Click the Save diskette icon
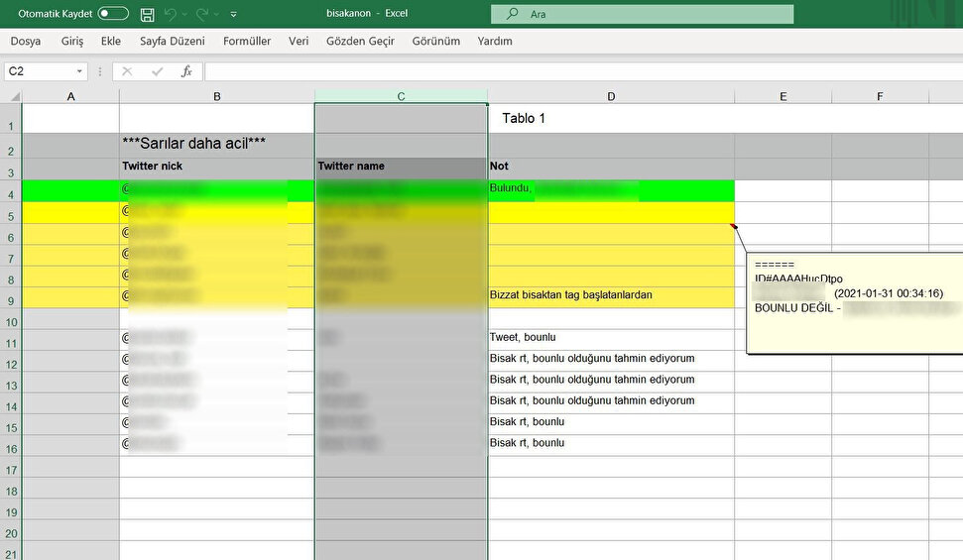The width and height of the screenshot is (963, 560). [148, 15]
